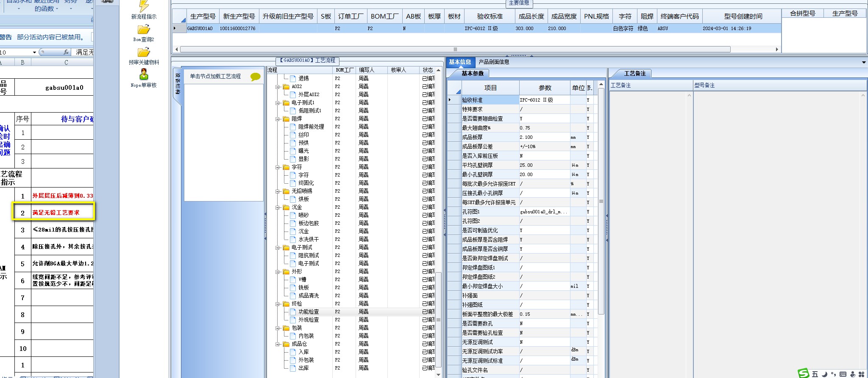This screenshot has width=868, height=378.
Task: Click the 成品仓 folder icon
Action: [286, 344]
